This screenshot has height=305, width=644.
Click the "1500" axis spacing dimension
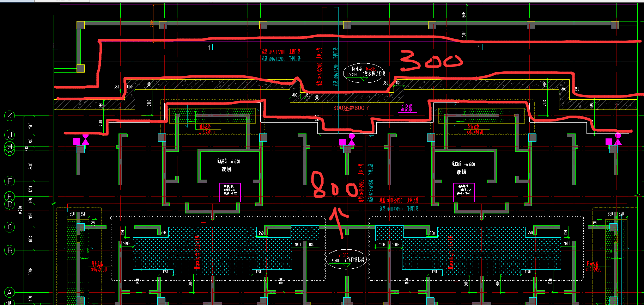tap(30, 125)
